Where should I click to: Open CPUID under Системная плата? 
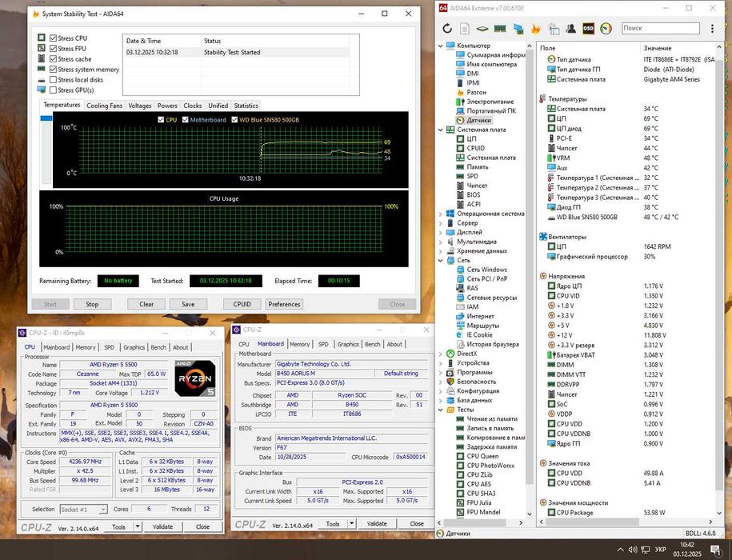(x=476, y=148)
